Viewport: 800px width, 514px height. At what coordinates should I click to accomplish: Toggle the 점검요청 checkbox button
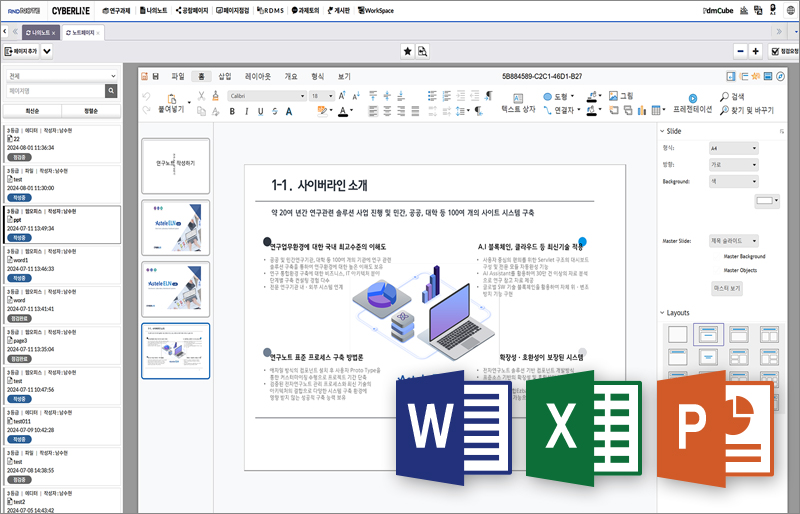pyautogui.click(x=784, y=51)
